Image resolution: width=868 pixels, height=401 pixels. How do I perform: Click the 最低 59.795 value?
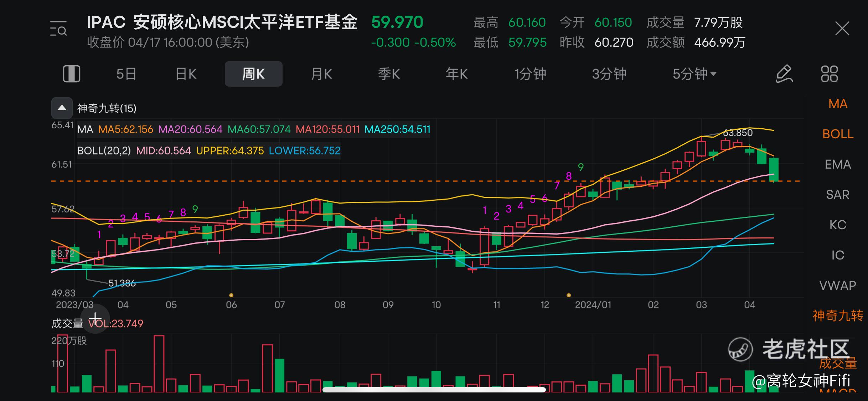coord(527,42)
